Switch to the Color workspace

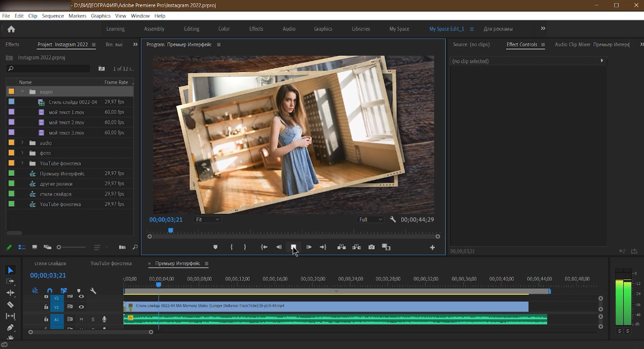pyautogui.click(x=224, y=29)
